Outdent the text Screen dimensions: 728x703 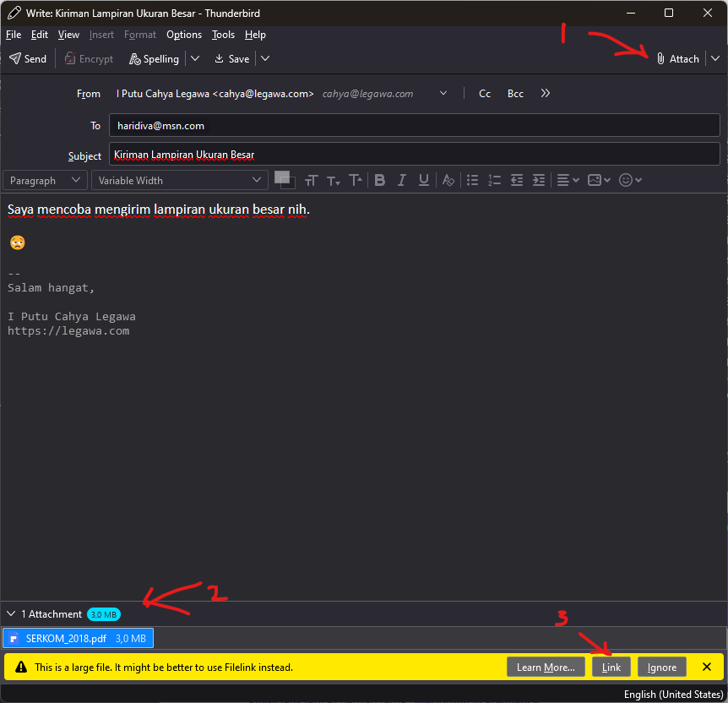[x=517, y=180]
